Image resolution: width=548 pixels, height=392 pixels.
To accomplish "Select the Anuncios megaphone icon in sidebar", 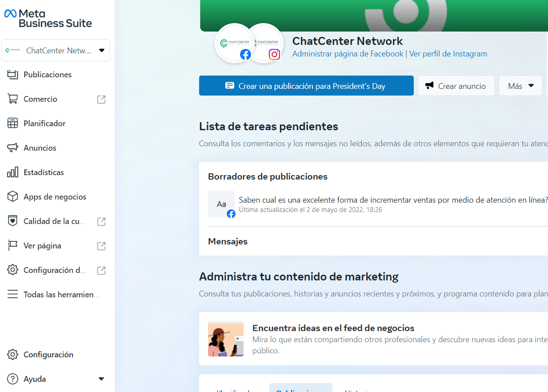I will pyautogui.click(x=12, y=148).
